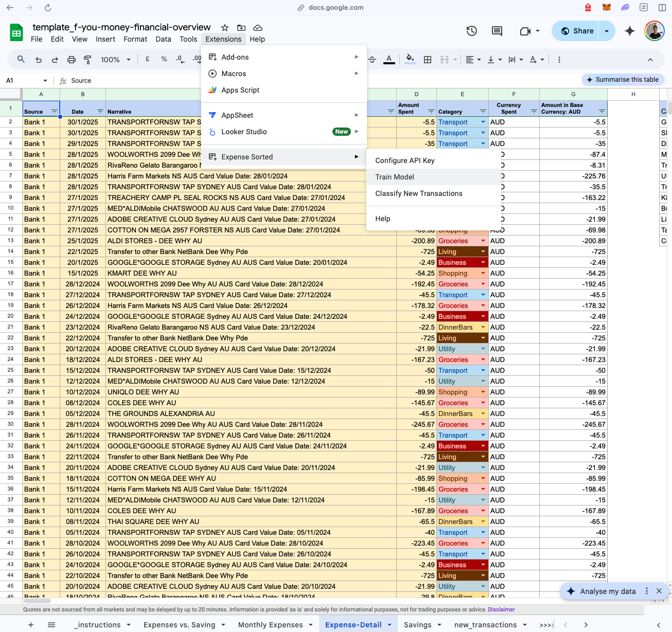Open the Data menu
Screen dimensions: 672x632
163,39
